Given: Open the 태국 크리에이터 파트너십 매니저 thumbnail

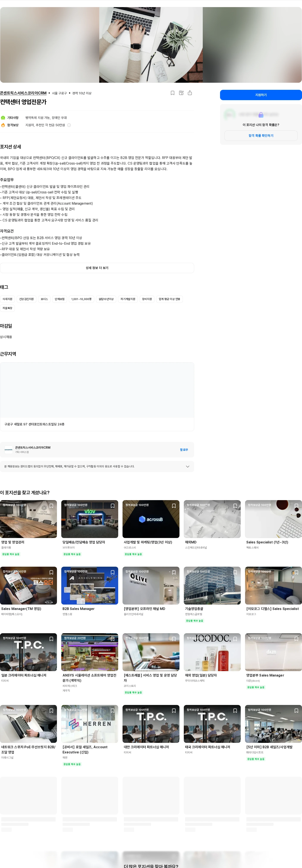Looking at the screenshot, I should point(212,724).
